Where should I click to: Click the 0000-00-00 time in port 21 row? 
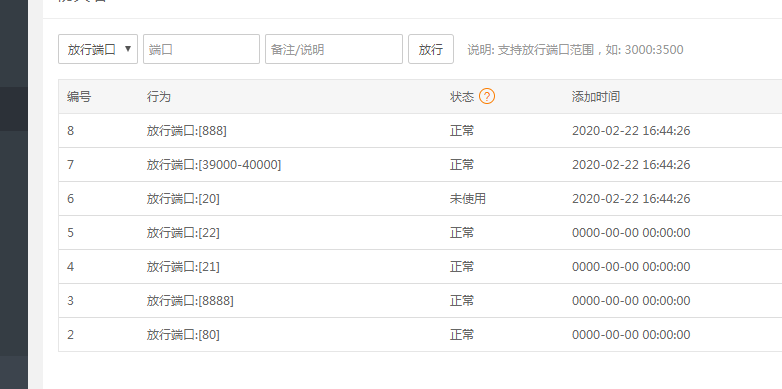631,266
